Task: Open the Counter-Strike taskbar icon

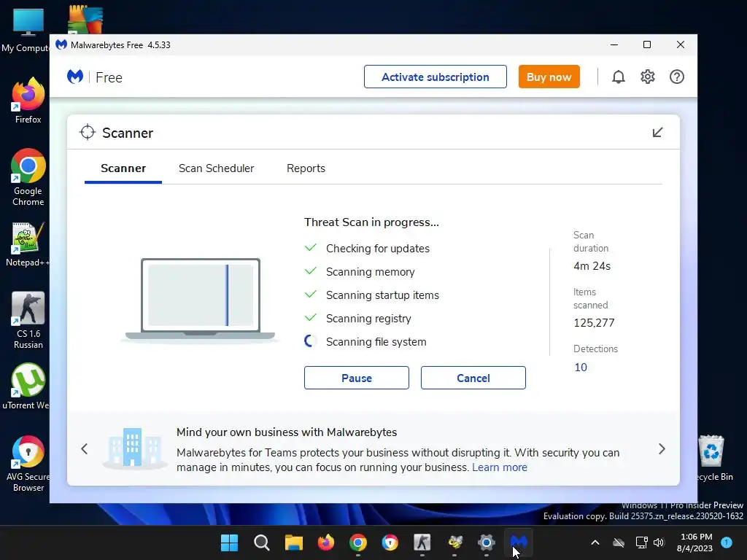Action: pos(422,542)
